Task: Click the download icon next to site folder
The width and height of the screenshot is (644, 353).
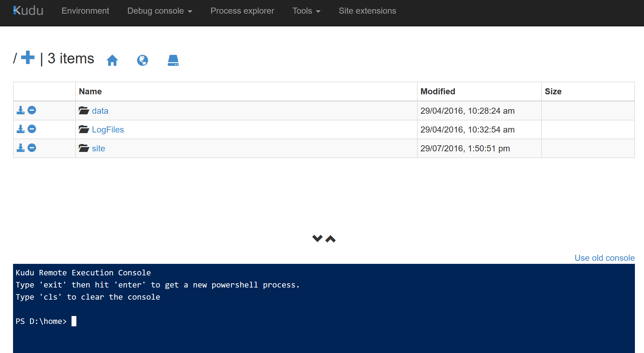Action: click(x=20, y=148)
